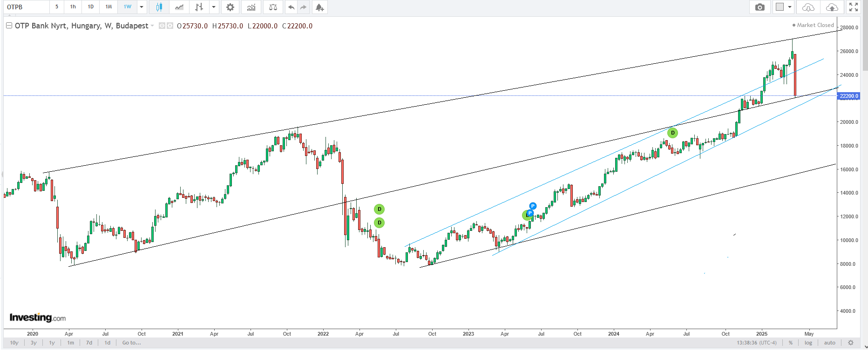Select the 1M interval tab

tap(108, 7)
